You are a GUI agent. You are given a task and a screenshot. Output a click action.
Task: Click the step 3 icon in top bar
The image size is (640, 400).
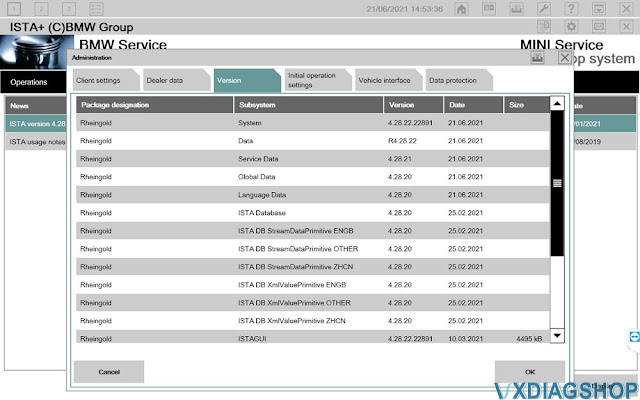69,8
